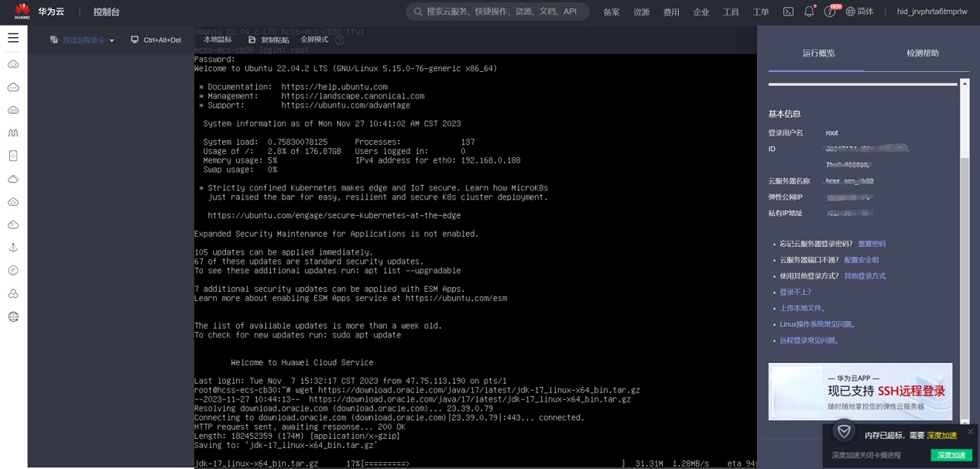Image resolution: width=980 pixels, height=469 pixels.
Task: Open the notifications bell
Action: coord(809,12)
